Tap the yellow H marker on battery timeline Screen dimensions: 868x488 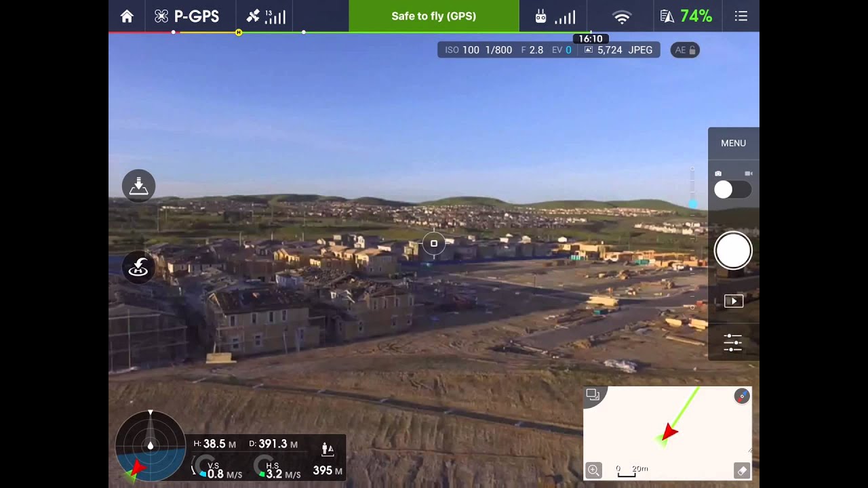pos(239,33)
